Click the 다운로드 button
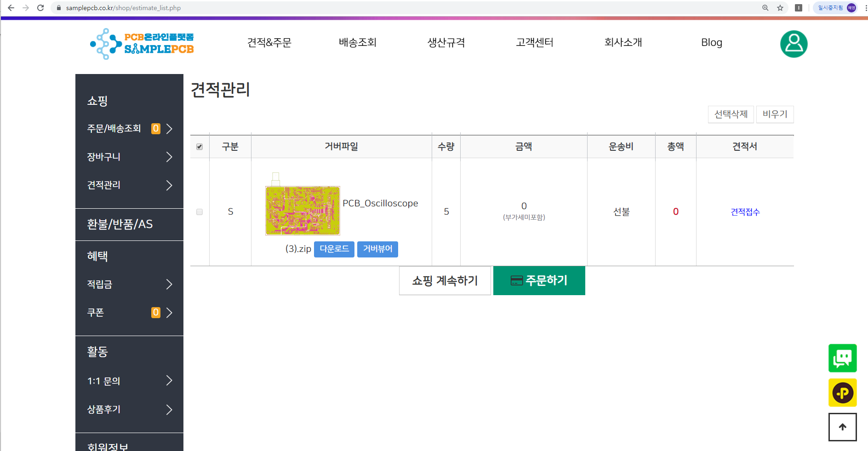Screen dimensions: 868x451 coord(334,249)
